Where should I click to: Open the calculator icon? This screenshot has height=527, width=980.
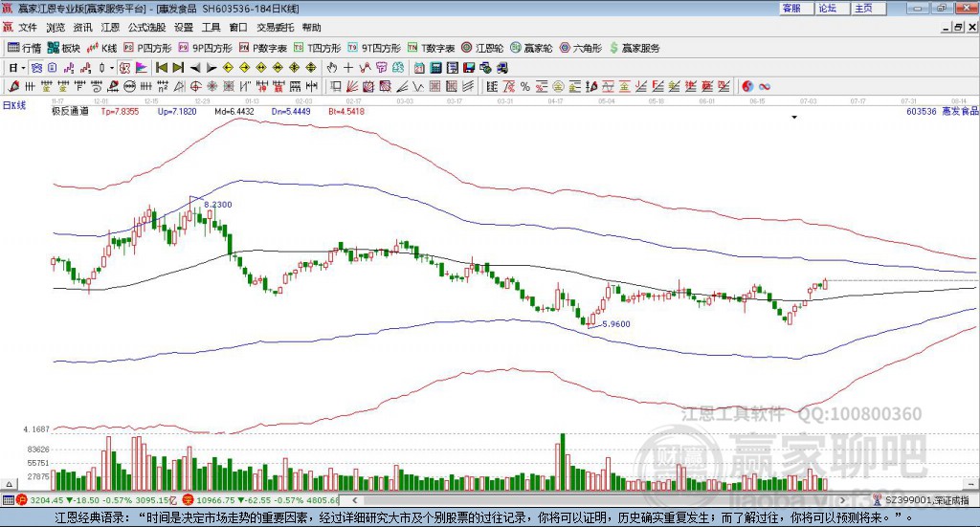(x=435, y=68)
